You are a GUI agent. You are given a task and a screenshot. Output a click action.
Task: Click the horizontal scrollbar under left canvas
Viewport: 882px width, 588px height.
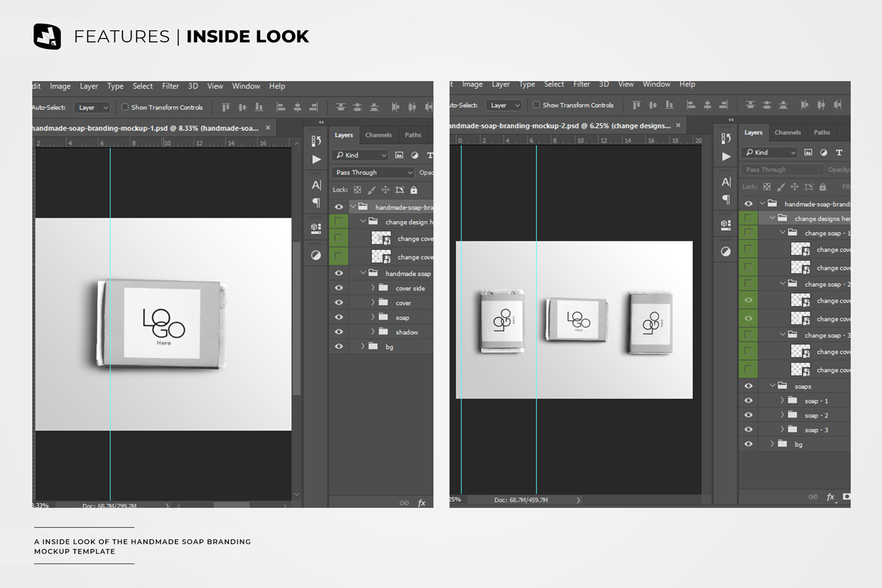[231, 505]
